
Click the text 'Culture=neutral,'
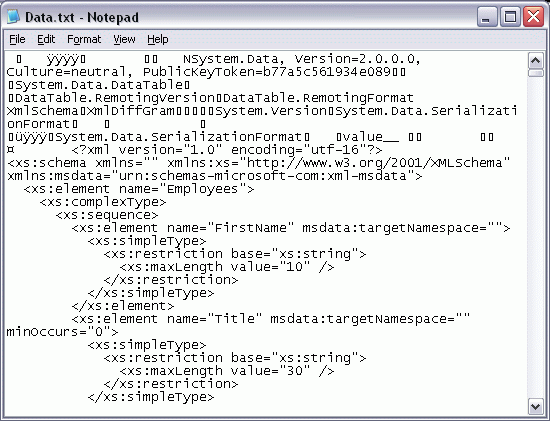(x=69, y=72)
